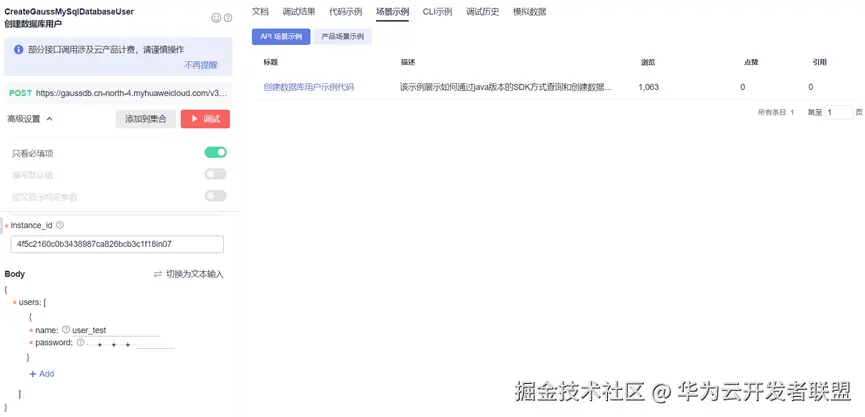Click the help icon beside the password field
865x417 pixels.
point(80,342)
